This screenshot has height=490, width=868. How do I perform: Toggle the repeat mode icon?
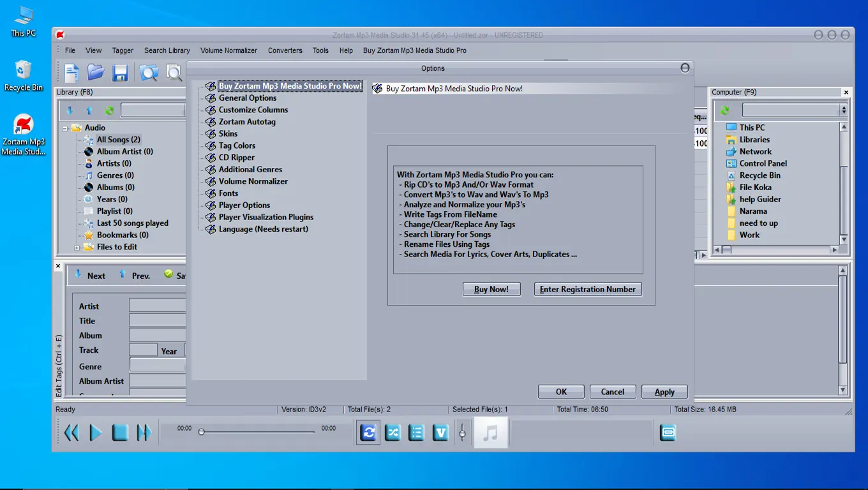pyautogui.click(x=368, y=433)
